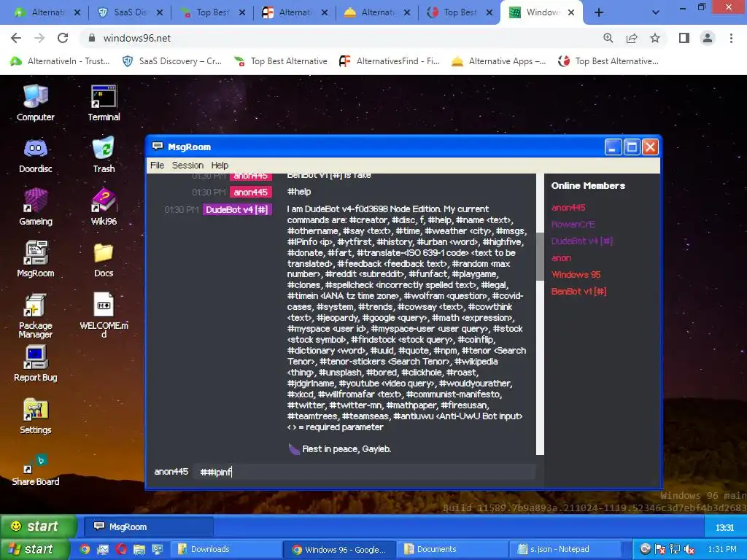
Task: Open a new browser tab
Action: (x=599, y=13)
